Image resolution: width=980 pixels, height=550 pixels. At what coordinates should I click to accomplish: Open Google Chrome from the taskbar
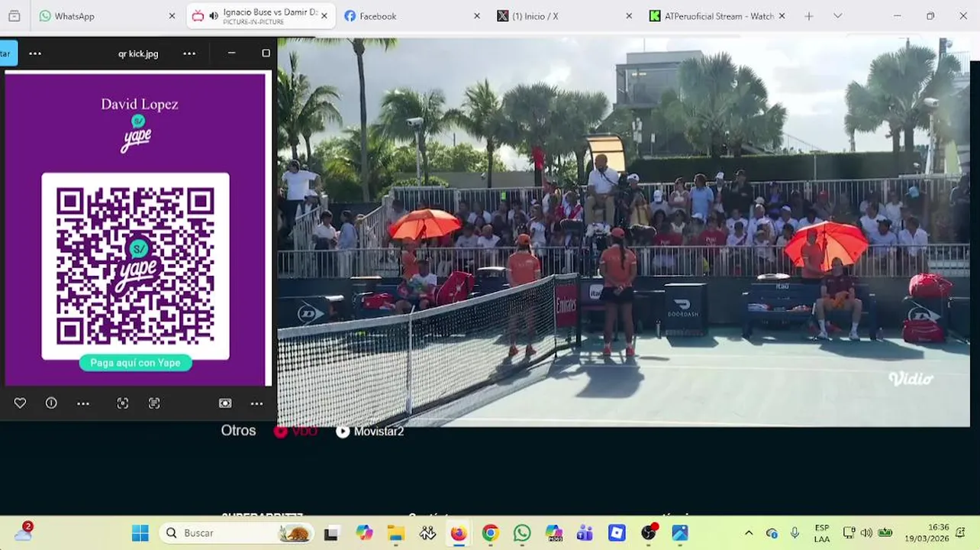coord(491,533)
